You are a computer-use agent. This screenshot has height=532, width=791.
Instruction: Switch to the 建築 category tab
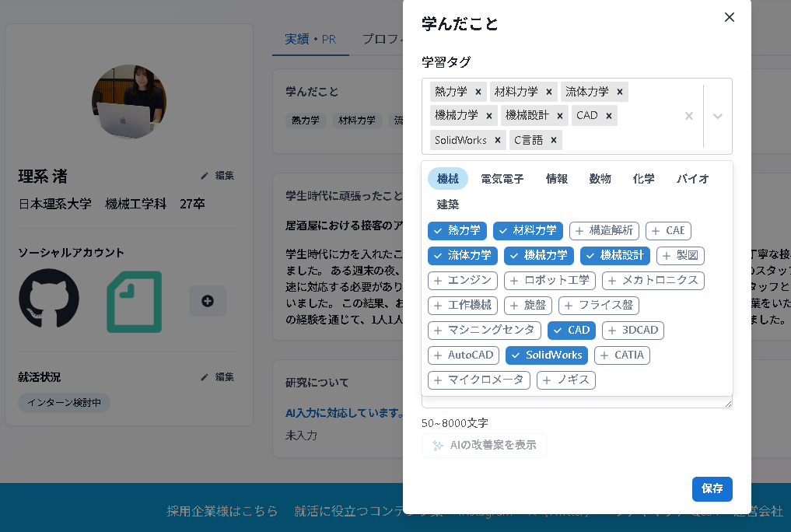(x=448, y=205)
